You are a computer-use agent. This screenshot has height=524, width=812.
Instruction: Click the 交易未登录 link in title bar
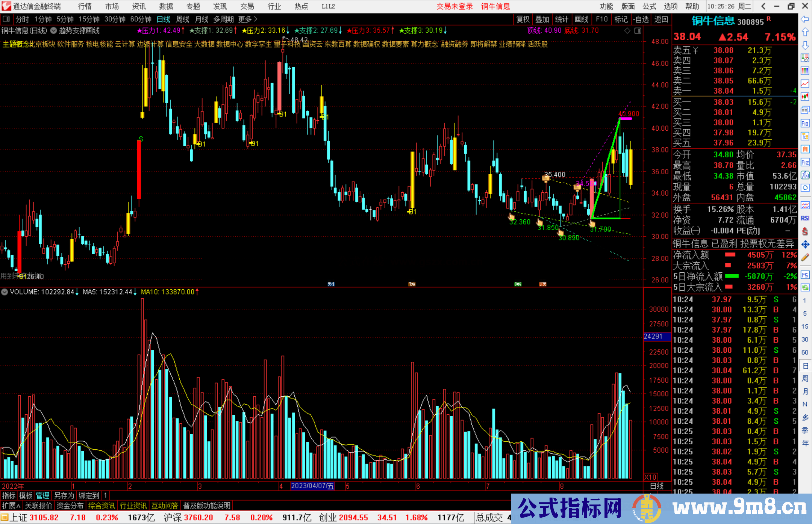455,6
